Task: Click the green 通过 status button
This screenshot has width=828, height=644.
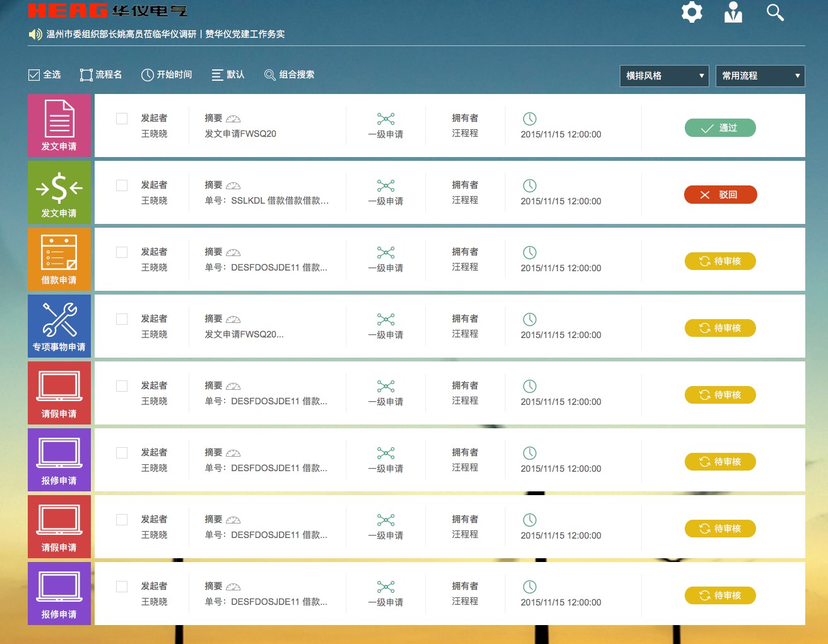Action: 720,127
